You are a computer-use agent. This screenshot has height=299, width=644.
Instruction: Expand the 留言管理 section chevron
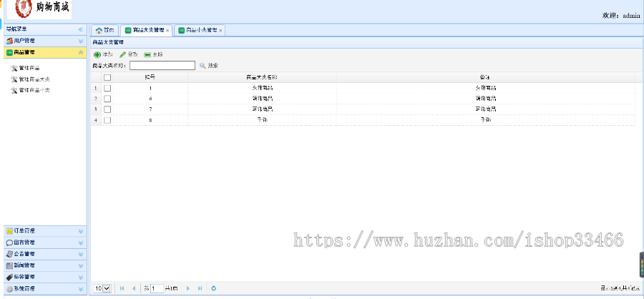(x=80, y=242)
